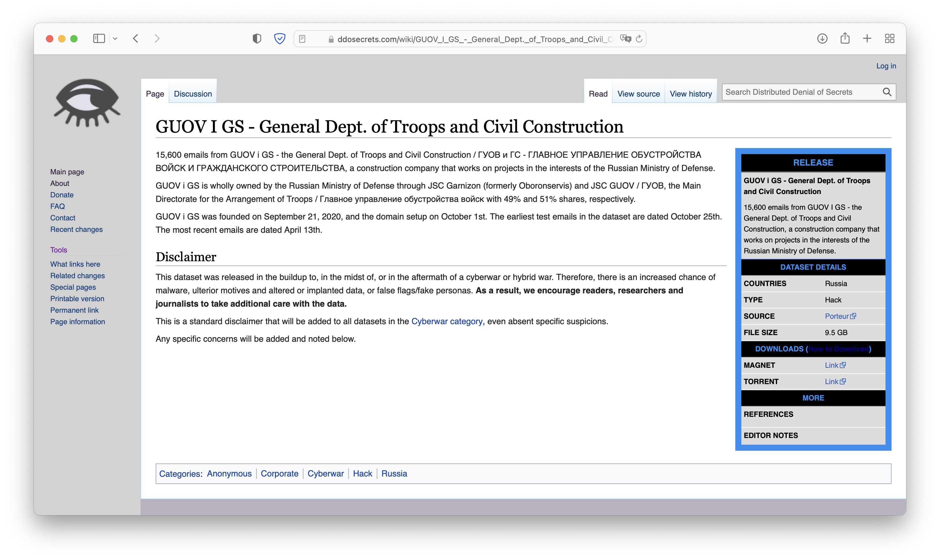The width and height of the screenshot is (940, 560).
Task: Open Reader view icon in address bar
Action: tap(302, 39)
